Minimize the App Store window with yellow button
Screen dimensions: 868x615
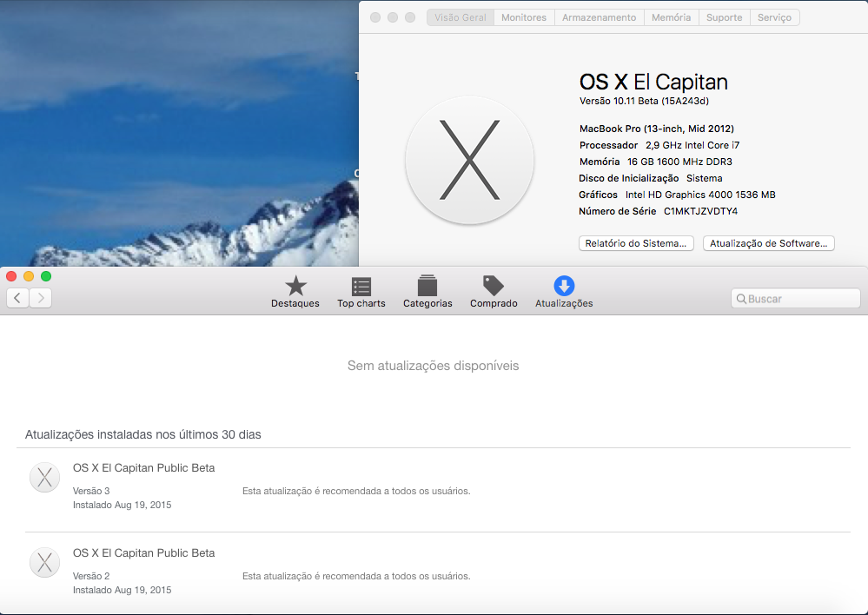29,276
